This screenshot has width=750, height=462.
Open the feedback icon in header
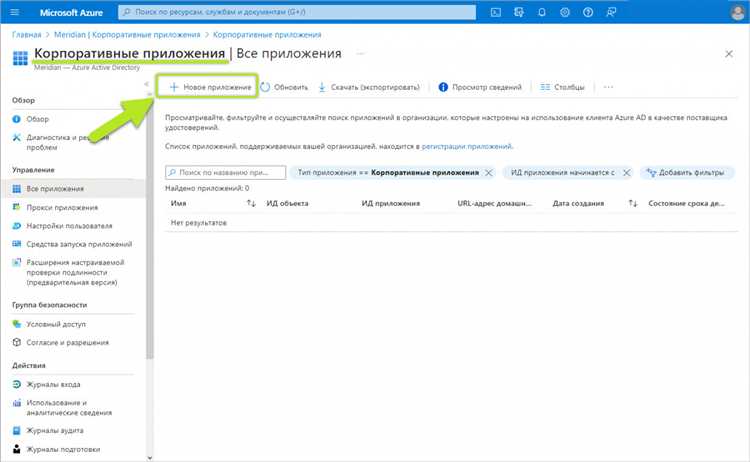tap(611, 12)
